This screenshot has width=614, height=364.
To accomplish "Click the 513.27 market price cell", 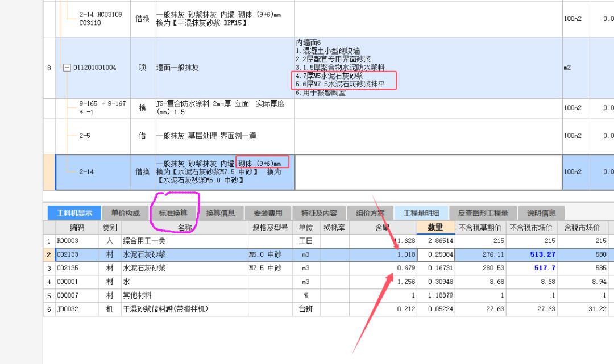I will [x=532, y=254].
